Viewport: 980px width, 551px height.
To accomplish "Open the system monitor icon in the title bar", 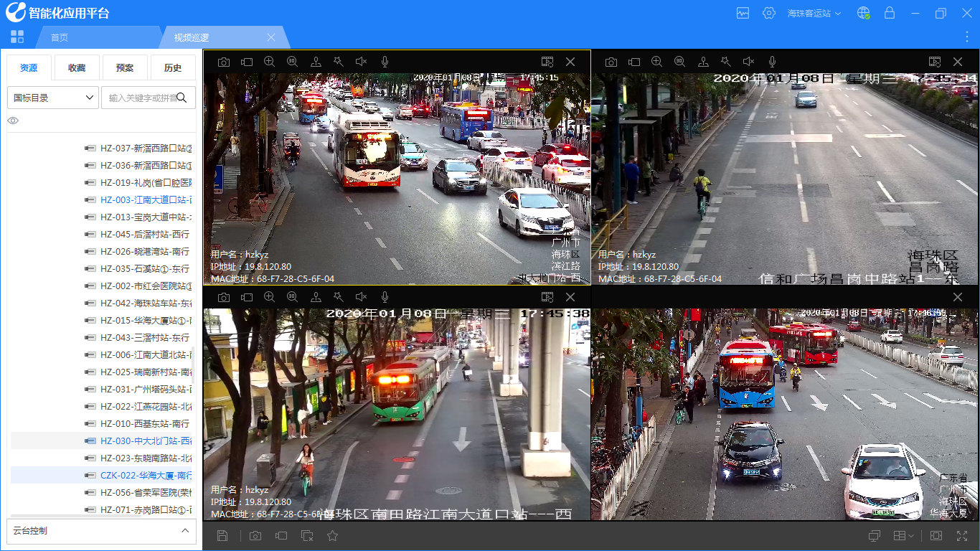I will point(743,13).
